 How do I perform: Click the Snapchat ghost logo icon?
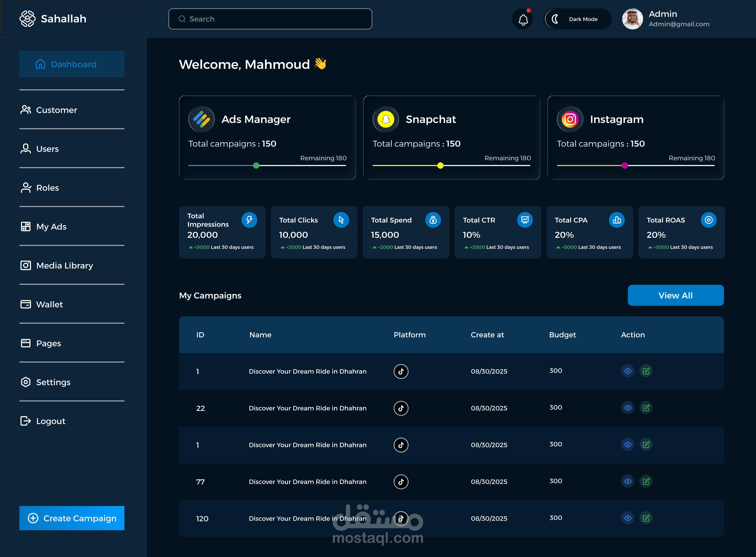(386, 119)
